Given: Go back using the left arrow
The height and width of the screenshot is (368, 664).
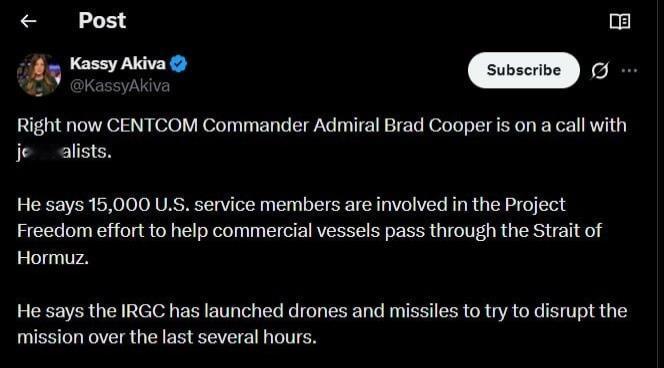Looking at the screenshot, I should point(28,21).
